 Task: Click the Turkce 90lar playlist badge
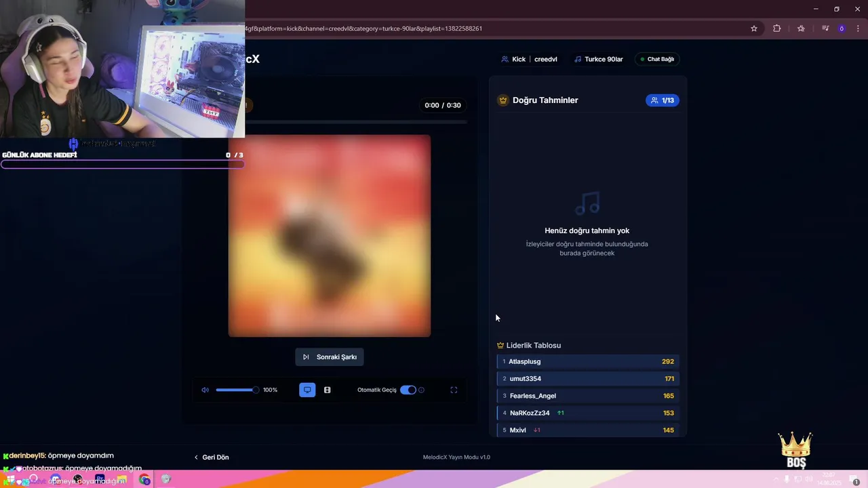point(598,59)
